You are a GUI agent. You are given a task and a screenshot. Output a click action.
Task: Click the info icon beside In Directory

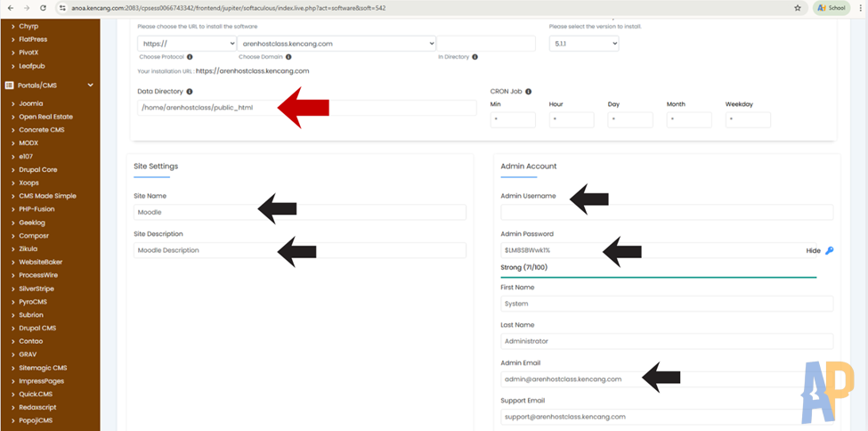(x=475, y=57)
